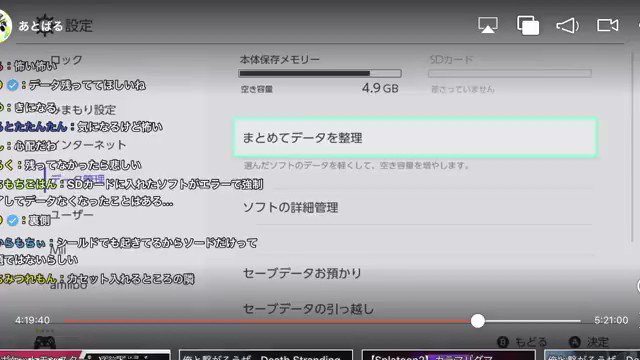Tap the B もどる back prompt

click(522, 342)
